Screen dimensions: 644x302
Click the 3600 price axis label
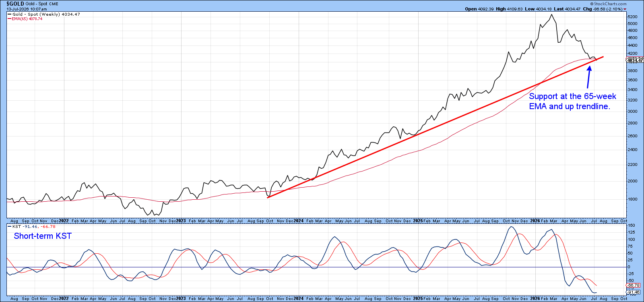click(x=632, y=80)
